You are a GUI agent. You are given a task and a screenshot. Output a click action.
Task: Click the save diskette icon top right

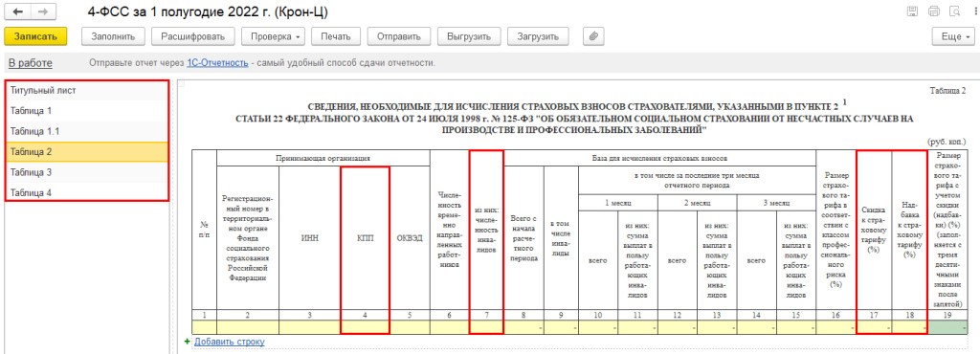(x=912, y=11)
